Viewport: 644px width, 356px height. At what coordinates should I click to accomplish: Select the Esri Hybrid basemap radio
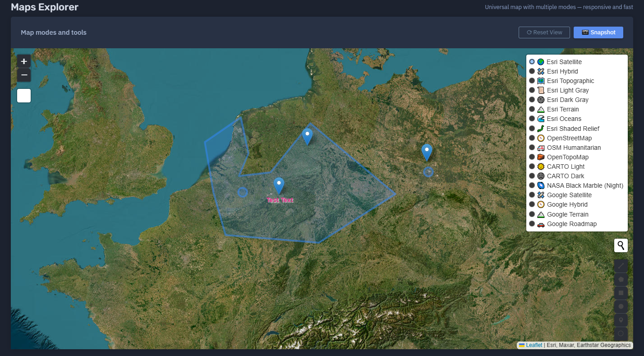[532, 71]
